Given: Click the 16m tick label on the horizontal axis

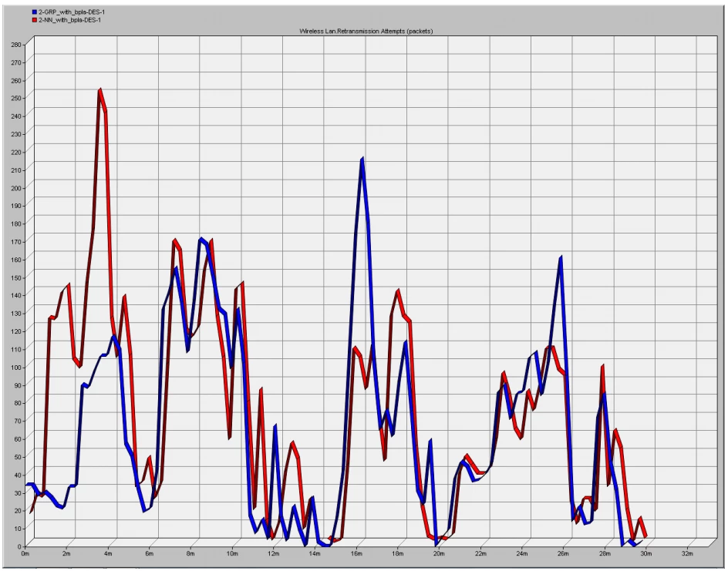Looking at the screenshot, I should click(x=356, y=553).
